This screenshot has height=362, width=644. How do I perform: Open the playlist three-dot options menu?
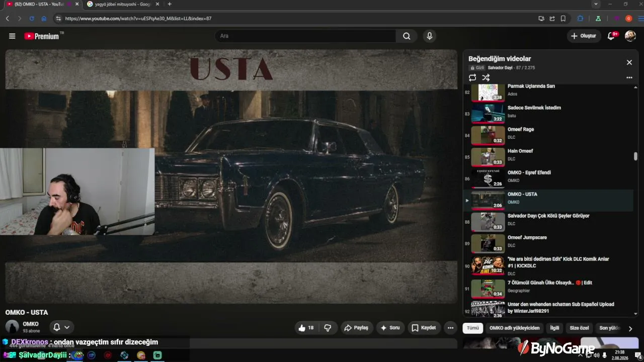(x=629, y=78)
